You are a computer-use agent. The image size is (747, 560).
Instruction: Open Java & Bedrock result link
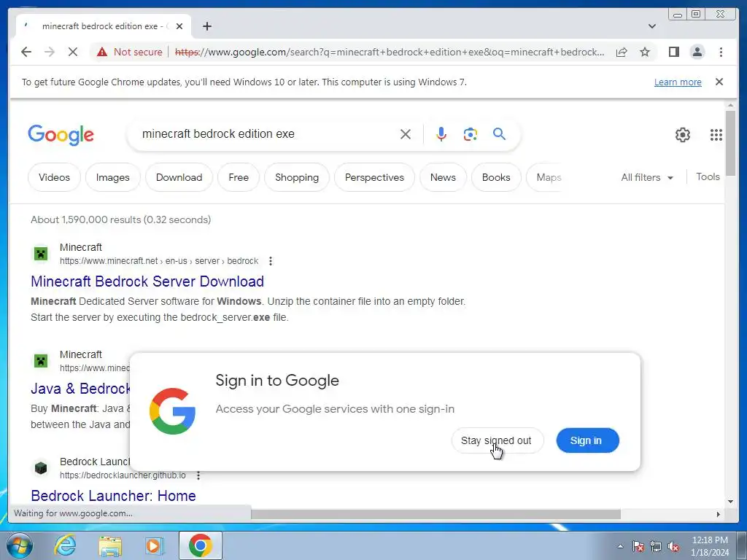(x=80, y=389)
